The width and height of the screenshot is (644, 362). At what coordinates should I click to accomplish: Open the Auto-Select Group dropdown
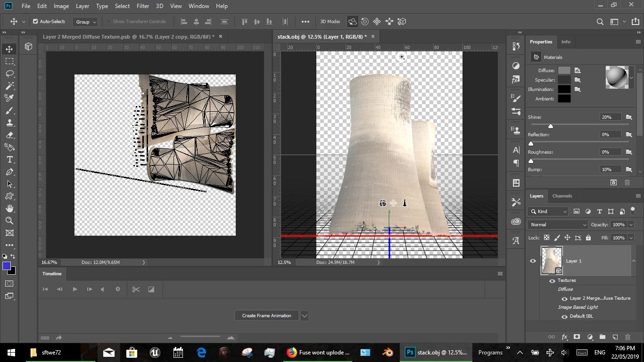point(85,22)
